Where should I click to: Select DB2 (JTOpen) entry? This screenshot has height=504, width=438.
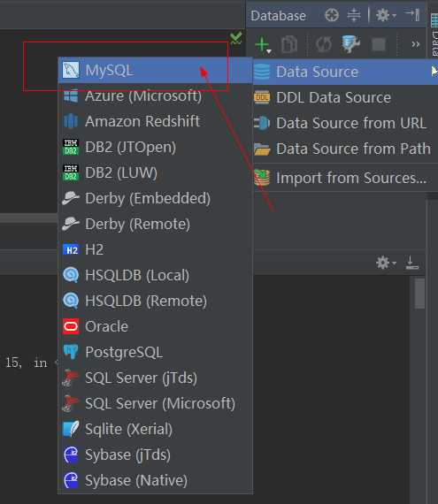coord(155,147)
